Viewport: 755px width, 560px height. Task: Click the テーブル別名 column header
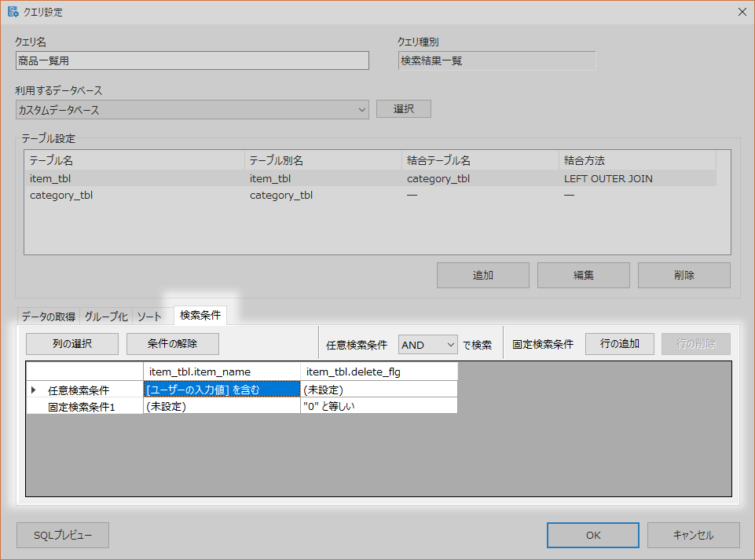click(323, 160)
